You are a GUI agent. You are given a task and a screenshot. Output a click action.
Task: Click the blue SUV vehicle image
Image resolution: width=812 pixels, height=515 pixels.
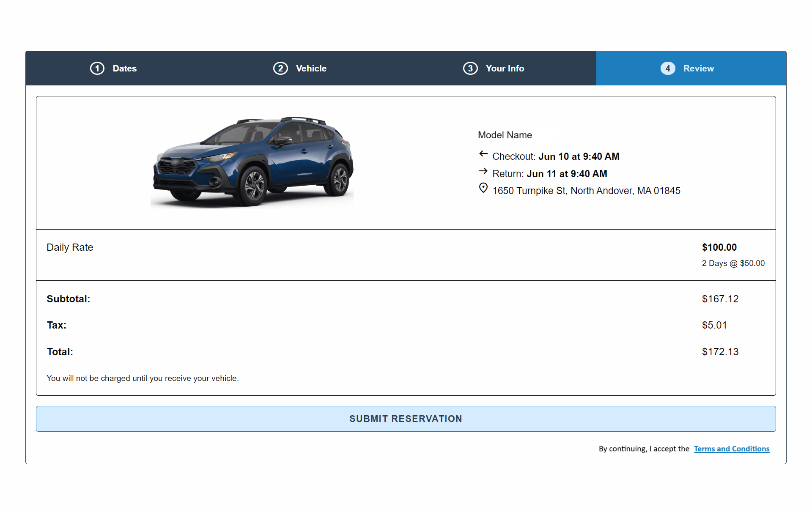click(x=252, y=162)
